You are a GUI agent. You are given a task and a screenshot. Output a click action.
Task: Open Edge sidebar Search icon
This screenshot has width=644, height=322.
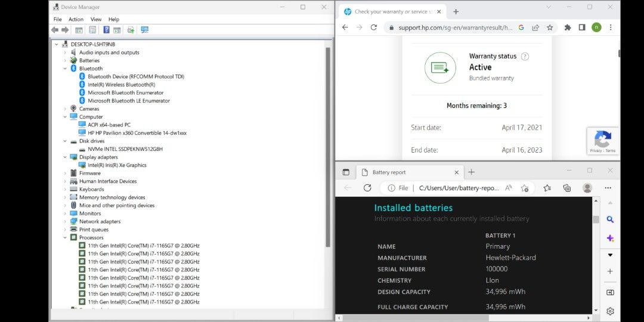click(610, 219)
